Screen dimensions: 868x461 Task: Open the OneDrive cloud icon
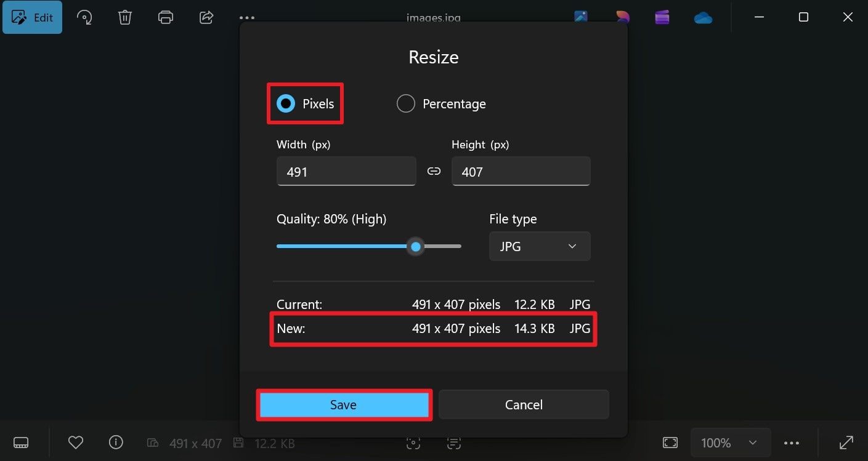pos(703,18)
